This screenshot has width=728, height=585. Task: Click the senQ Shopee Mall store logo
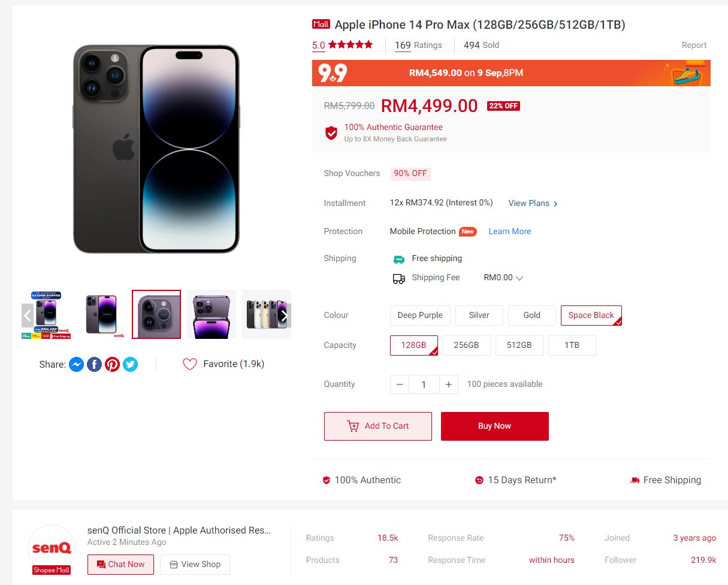click(x=51, y=548)
